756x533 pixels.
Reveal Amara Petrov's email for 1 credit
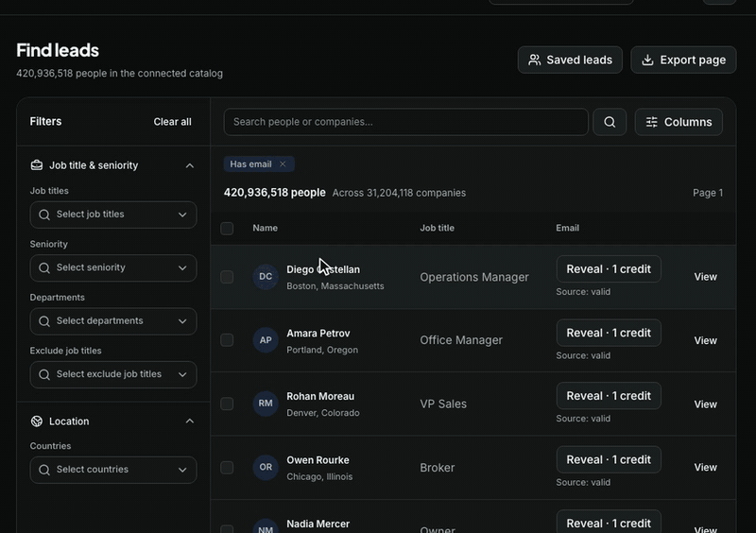coord(609,333)
